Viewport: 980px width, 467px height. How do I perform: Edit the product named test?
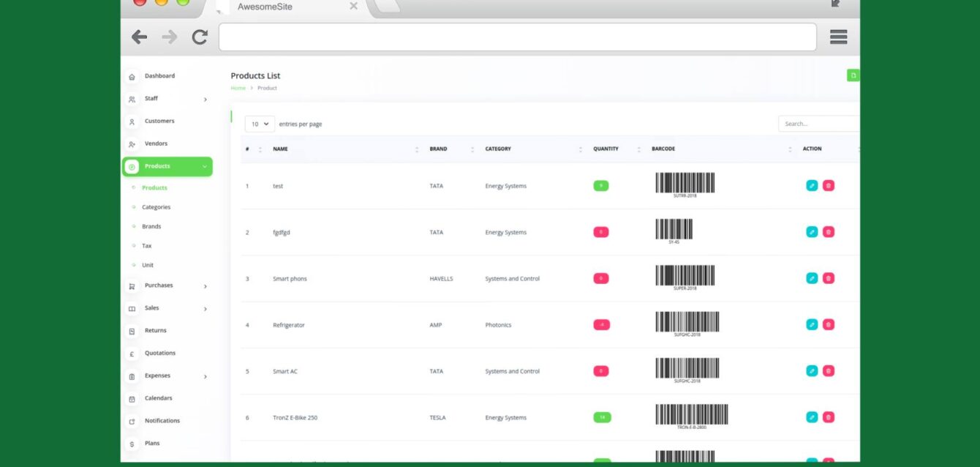pos(811,185)
